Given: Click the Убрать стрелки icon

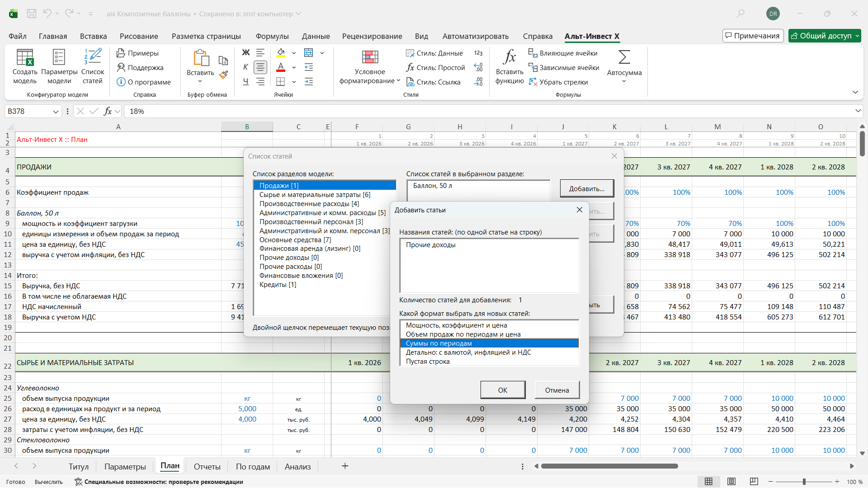Looking at the screenshot, I should click(x=533, y=82).
